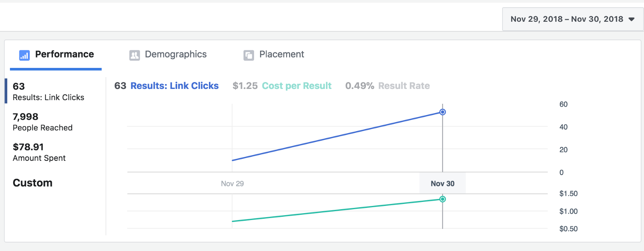Image resolution: width=644 pixels, height=251 pixels.
Task: Toggle the Result Rate chart legend
Action: click(404, 86)
